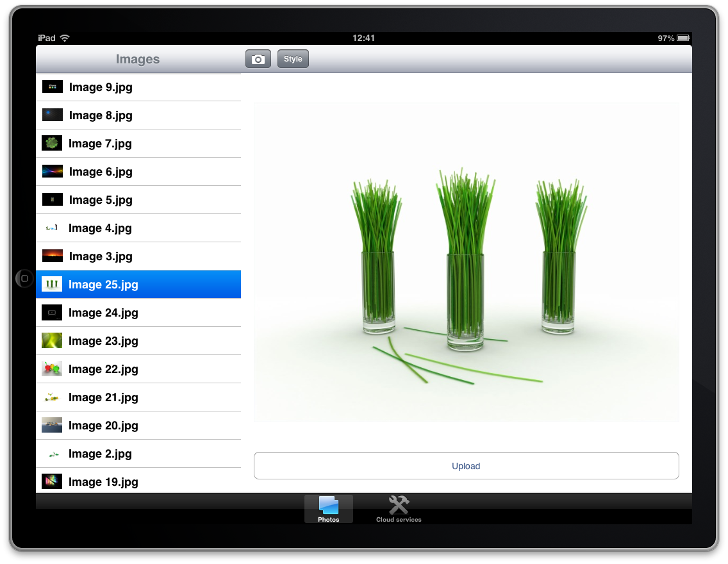Open the Cloud services tab
The image size is (728, 564).
[x=399, y=509]
